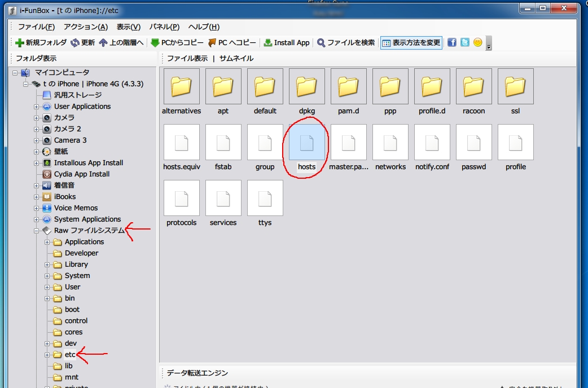Select Voice Memos in the tree
This screenshot has height=388, width=588.
pos(76,208)
